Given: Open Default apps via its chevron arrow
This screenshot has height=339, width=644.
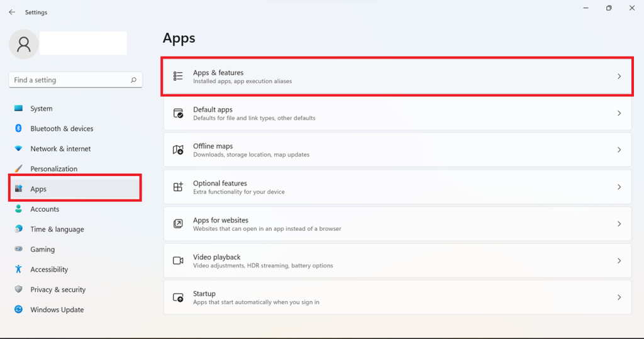Looking at the screenshot, I should (x=619, y=113).
